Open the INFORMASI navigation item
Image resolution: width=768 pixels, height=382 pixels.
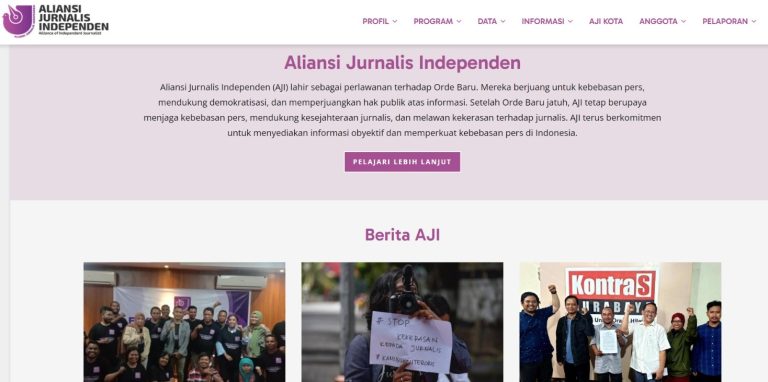[x=543, y=22]
